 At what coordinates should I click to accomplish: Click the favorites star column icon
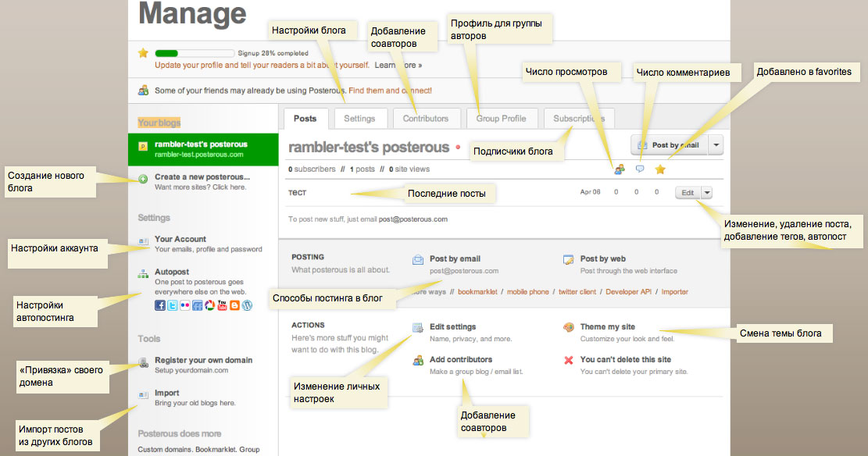pyautogui.click(x=660, y=169)
